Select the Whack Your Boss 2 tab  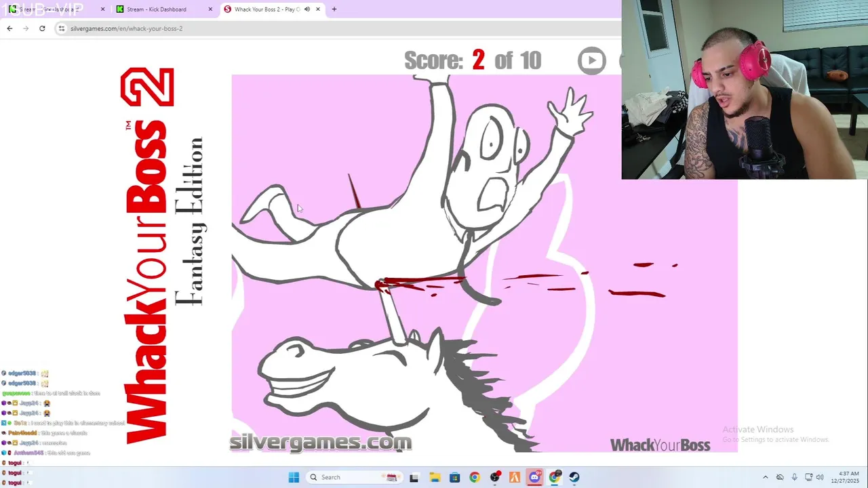[x=273, y=9]
